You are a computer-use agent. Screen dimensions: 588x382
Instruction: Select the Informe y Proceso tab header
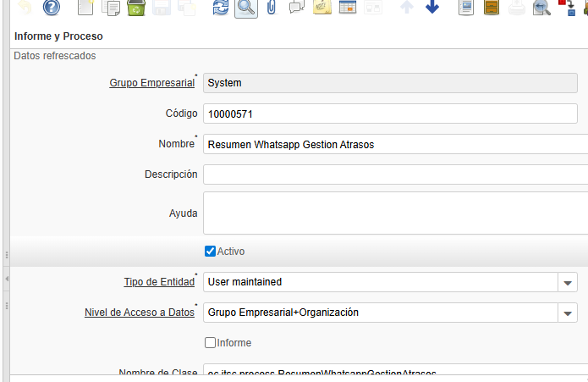pos(59,36)
